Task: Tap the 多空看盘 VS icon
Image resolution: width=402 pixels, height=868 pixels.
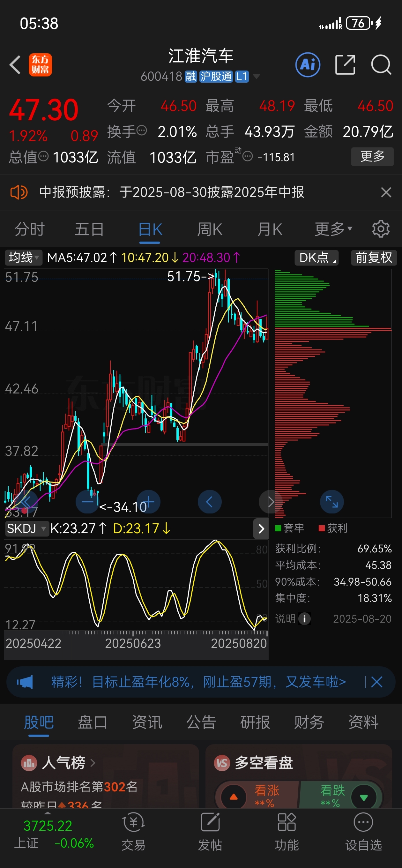Action: click(x=222, y=763)
